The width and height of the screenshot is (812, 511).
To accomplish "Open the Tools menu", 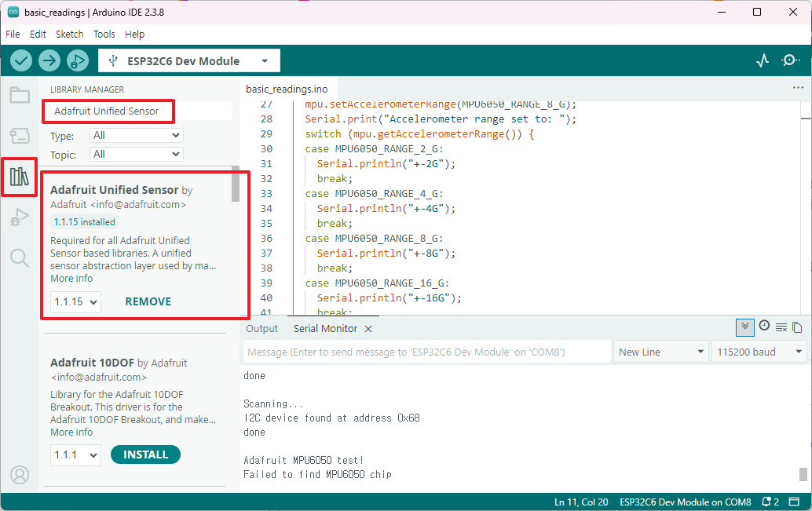I will click(x=104, y=35).
